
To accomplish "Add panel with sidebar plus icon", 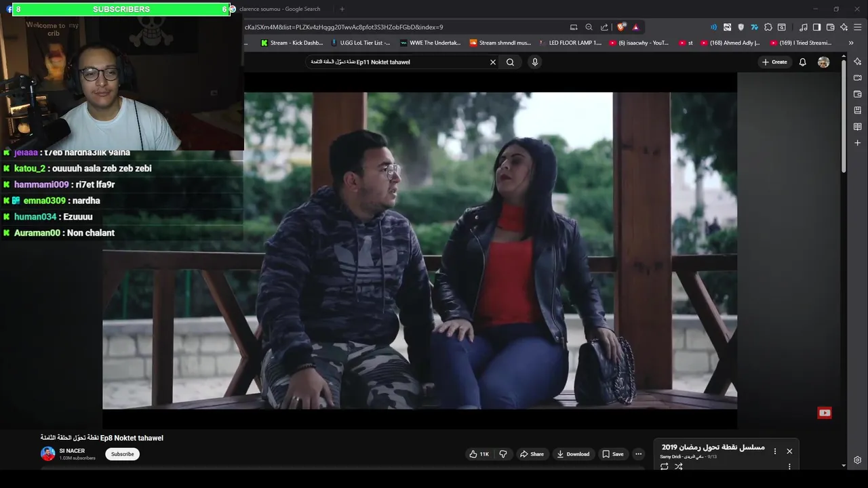I will click(858, 143).
